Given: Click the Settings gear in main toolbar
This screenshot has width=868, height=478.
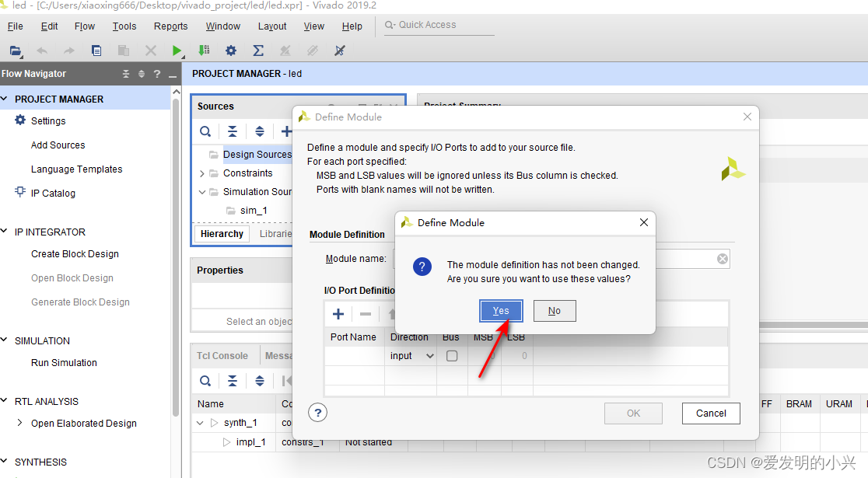Looking at the screenshot, I should pyautogui.click(x=231, y=51).
